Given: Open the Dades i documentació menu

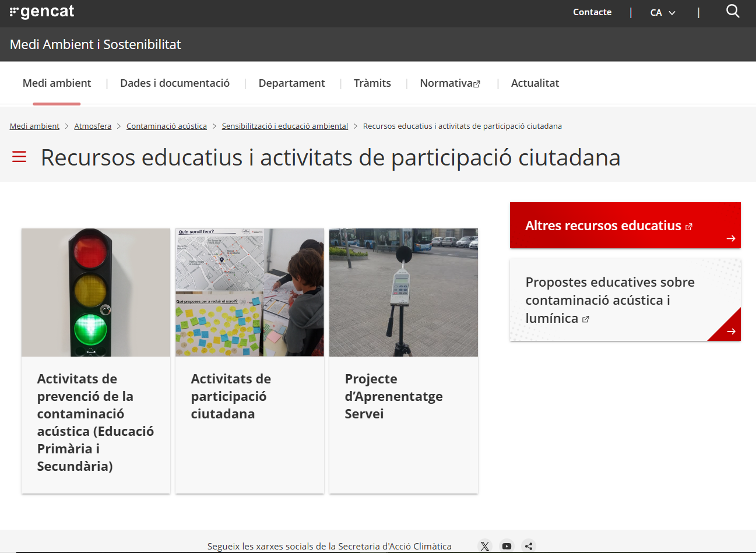Looking at the screenshot, I should pos(175,83).
